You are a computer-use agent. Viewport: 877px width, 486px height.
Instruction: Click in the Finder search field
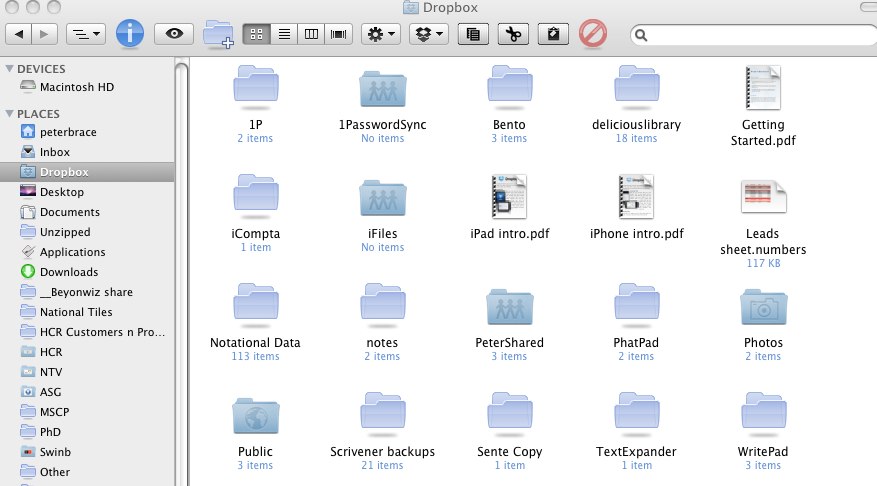pyautogui.click(x=755, y=35)
